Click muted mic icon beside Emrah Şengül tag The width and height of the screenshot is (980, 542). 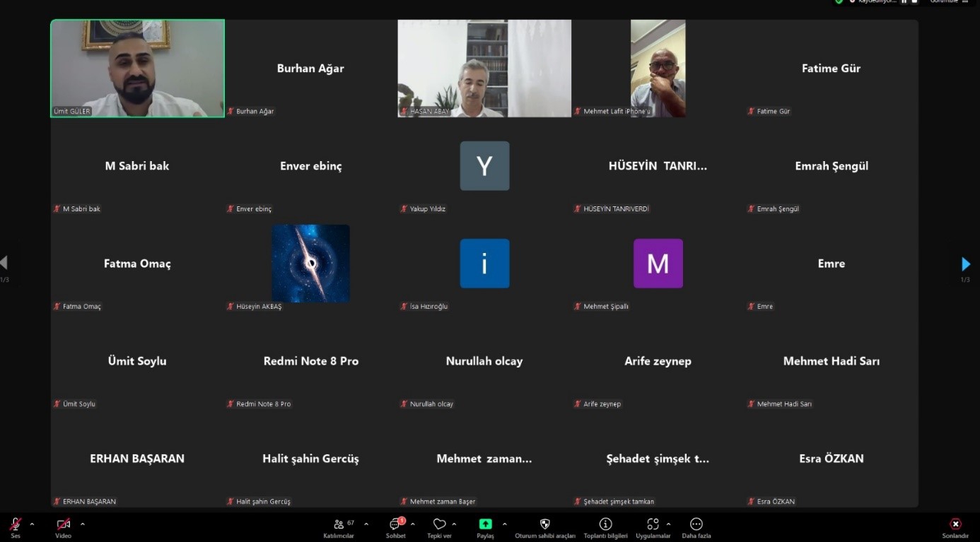(752, 208)
